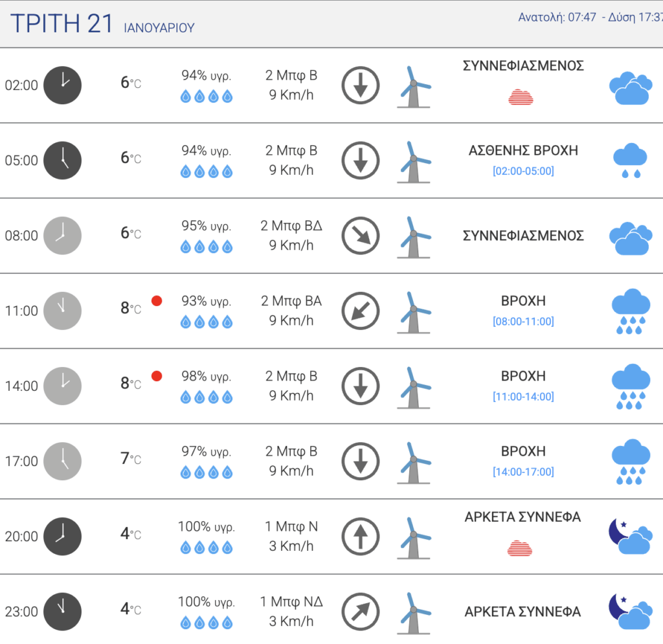This screenshot has height=644, width=663.
Task: Click the moon and cloud icon at 20:00
Action: coord(630,537)
